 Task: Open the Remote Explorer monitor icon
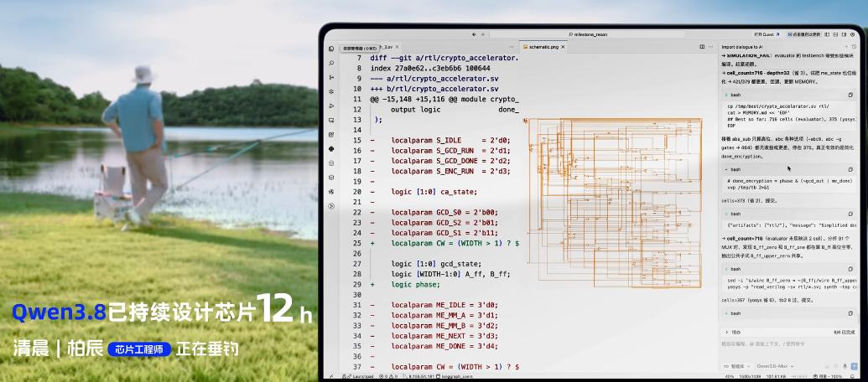click(331, 120)
